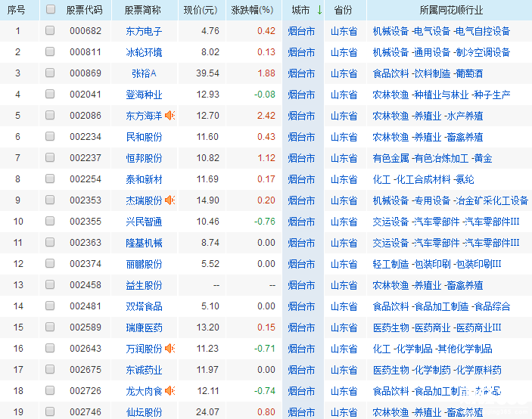Open stock link 双塔食品
Viewport: 532px width, 419px height.
tap(144, 306)
